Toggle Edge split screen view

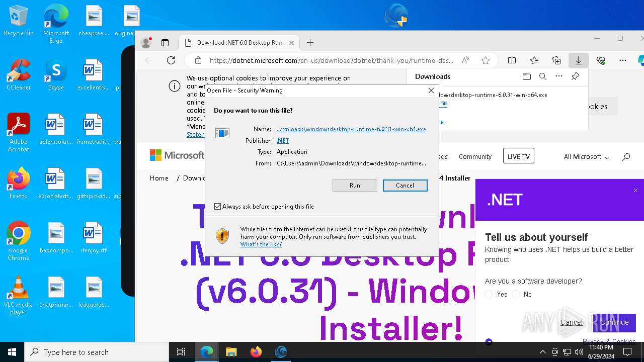point(512,60)
